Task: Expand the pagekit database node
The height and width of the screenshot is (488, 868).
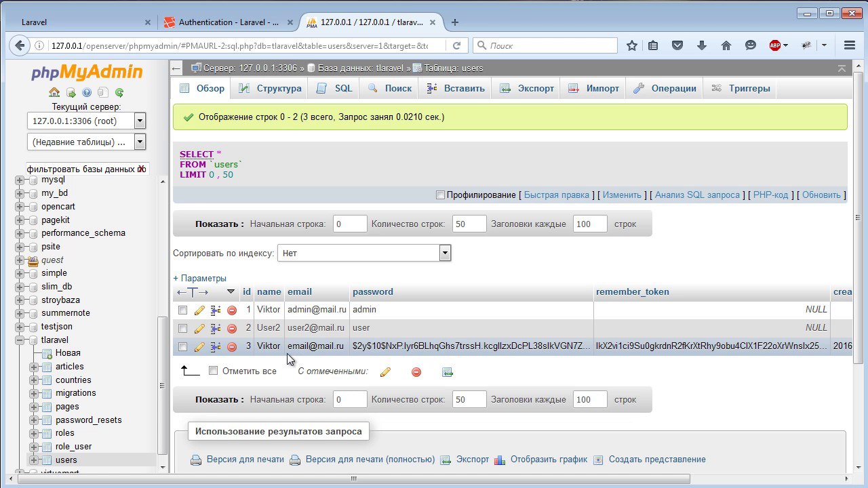Action: click(19, 220)
